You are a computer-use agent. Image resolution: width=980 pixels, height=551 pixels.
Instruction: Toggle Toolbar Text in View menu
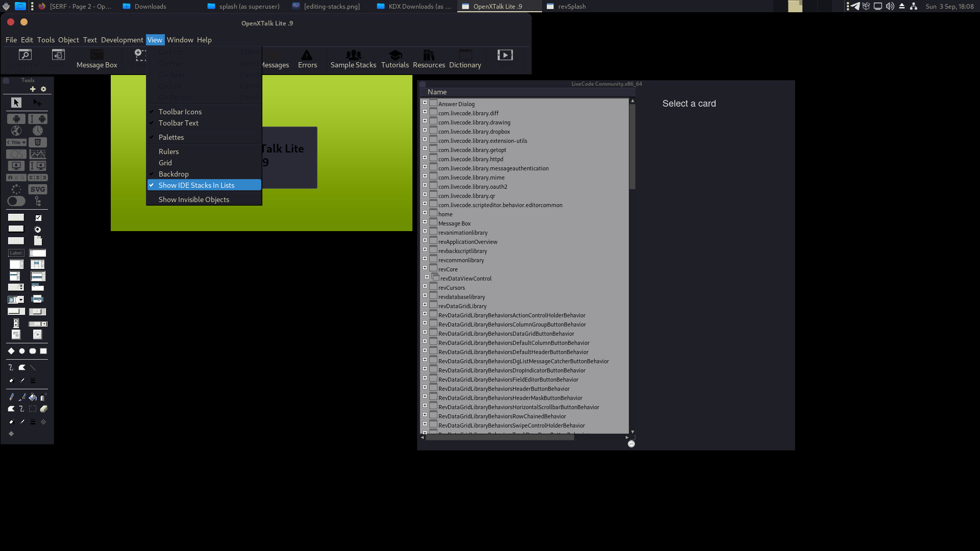click(204, 123)
